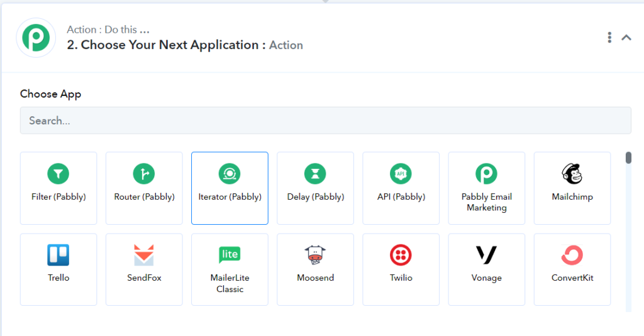Click the "ConvertKit" label text
This screenshot has height=336, width=644.
coord(572,278)
